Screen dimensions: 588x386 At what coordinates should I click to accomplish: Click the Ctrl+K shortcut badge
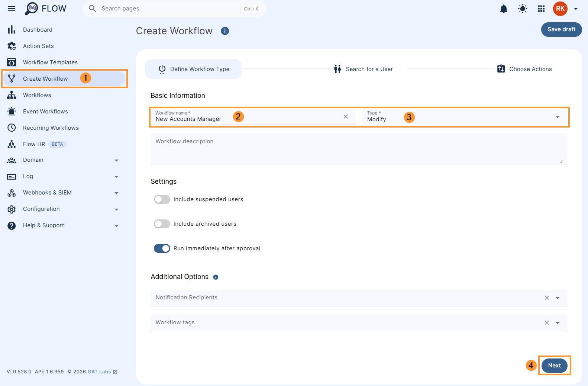point(251,9)
